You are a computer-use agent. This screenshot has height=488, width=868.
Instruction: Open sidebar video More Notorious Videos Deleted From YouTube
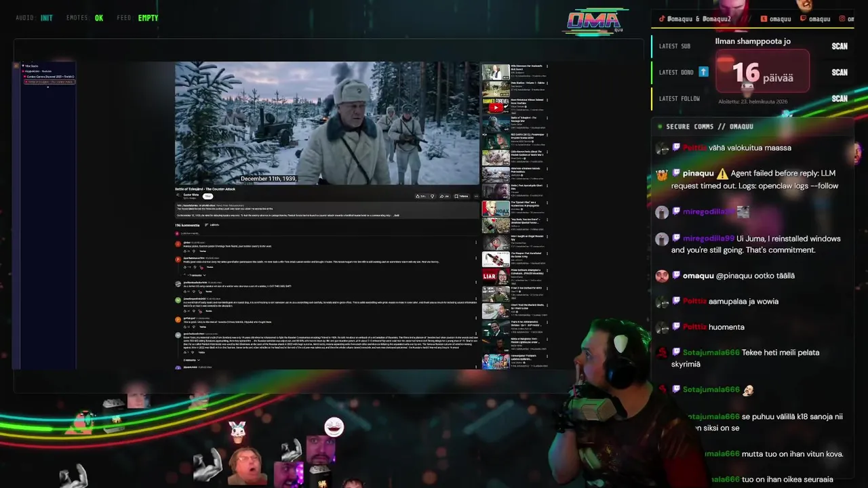[x=514, y=106]
